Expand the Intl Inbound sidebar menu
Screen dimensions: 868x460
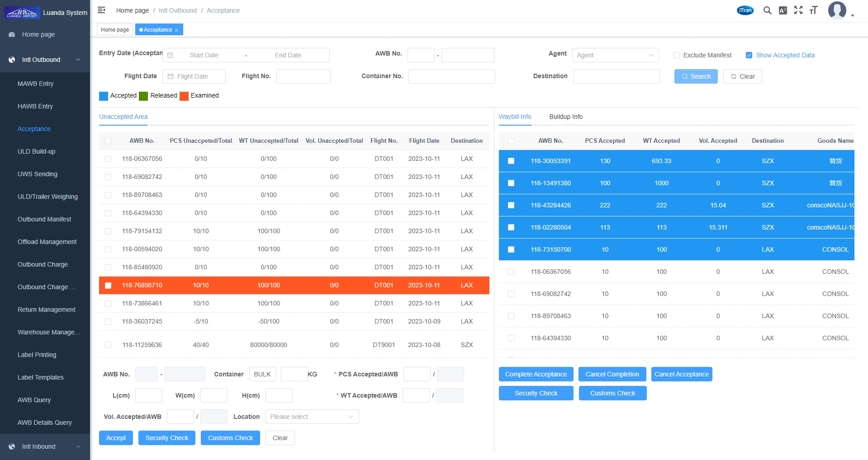click(x=45, y=446)
